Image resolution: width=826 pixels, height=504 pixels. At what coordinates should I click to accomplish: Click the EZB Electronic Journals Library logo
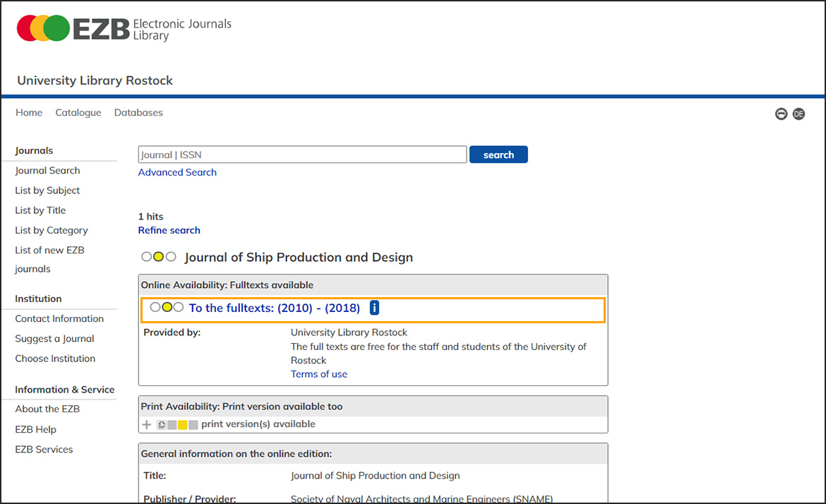point(124,28)
